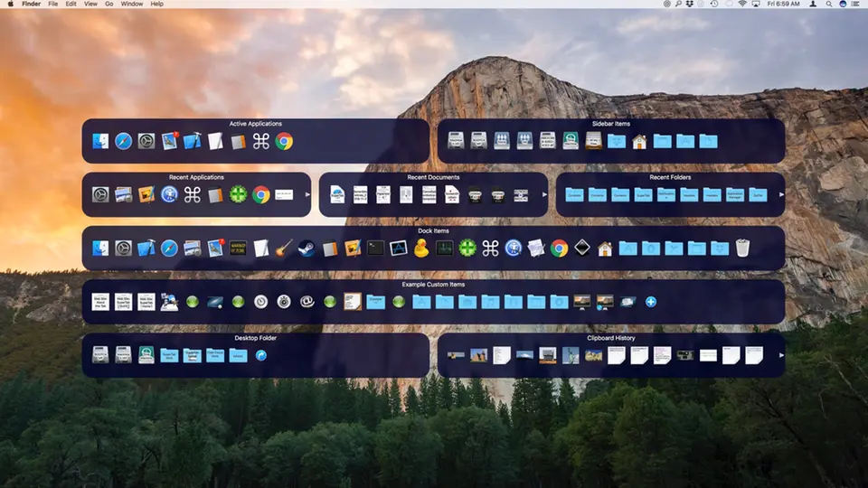This screenshot has width=868, height=488.
Task: Launch GarageBand guitar icon in Dock Items
Action: (x=284, y=248)
